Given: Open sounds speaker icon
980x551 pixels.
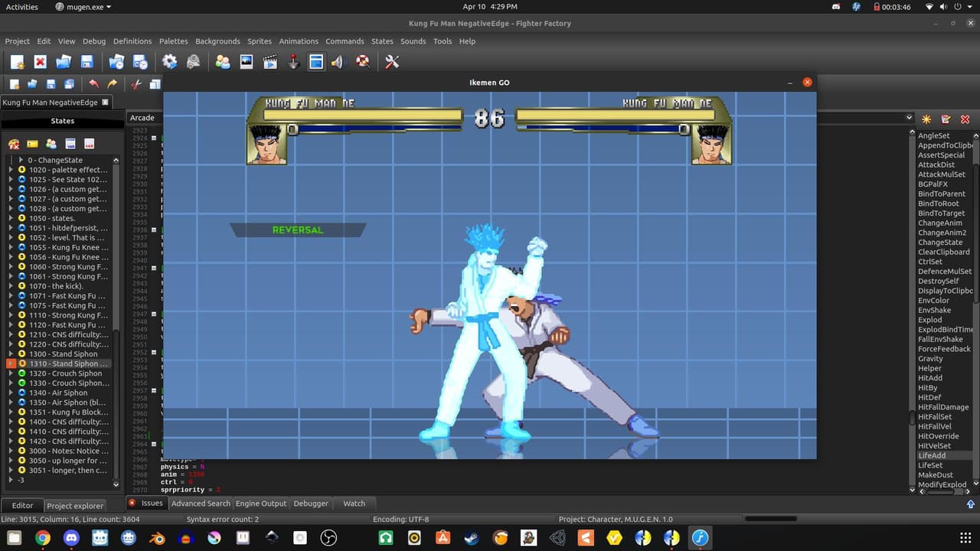Looking at the screenshot, I should pyautogui.click(x=338, y=62).
